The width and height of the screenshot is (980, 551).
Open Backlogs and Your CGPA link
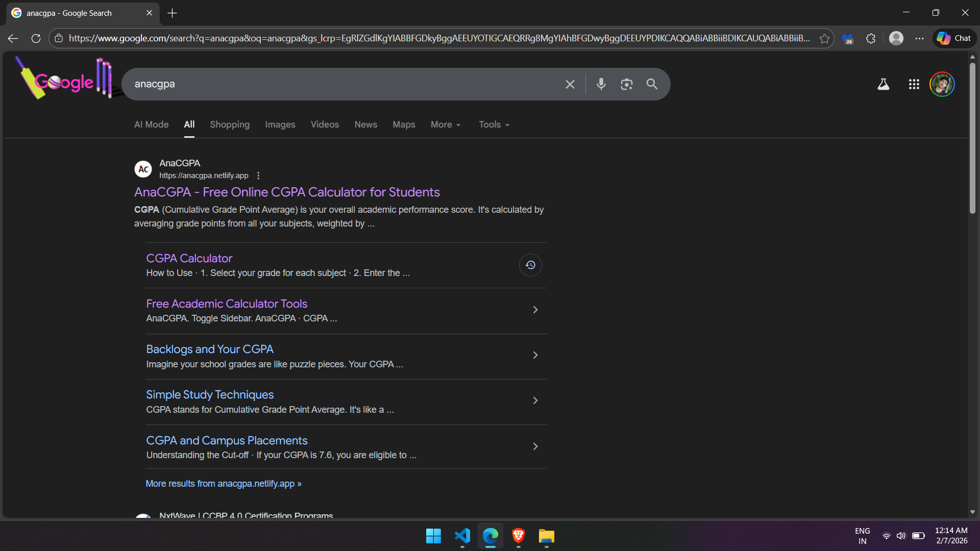point(210,349)
